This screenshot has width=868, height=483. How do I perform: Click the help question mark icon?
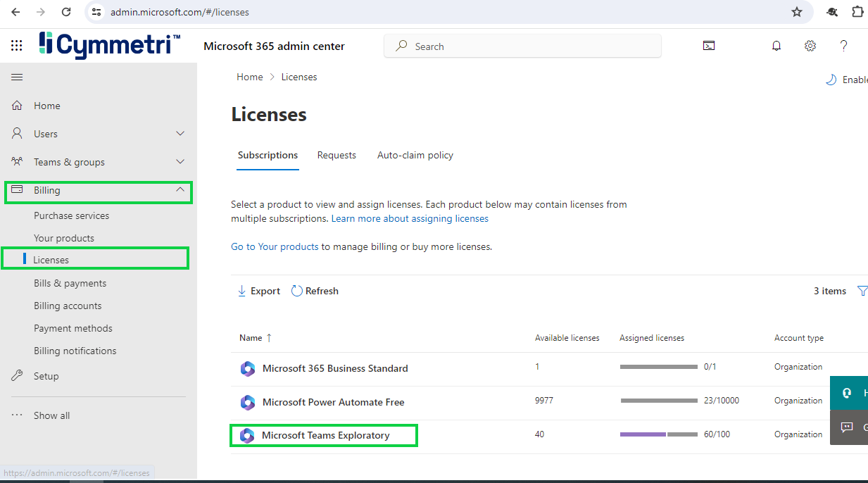(844, 46)
